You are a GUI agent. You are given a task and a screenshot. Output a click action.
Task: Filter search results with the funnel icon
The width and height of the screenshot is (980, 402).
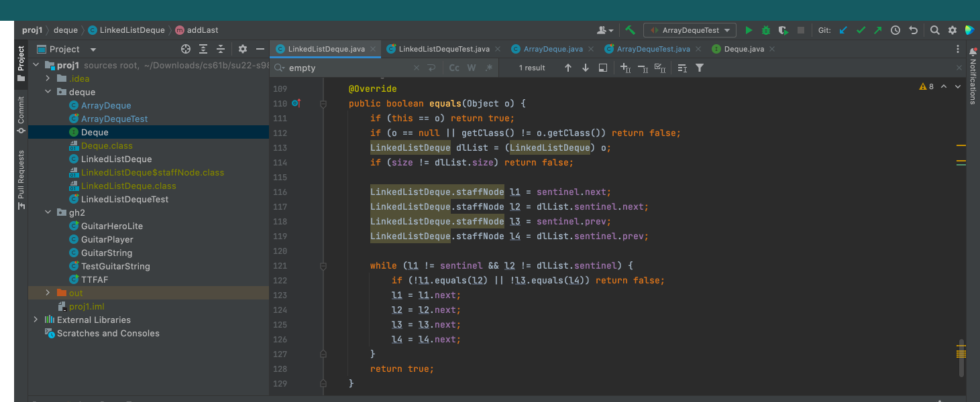700,68
